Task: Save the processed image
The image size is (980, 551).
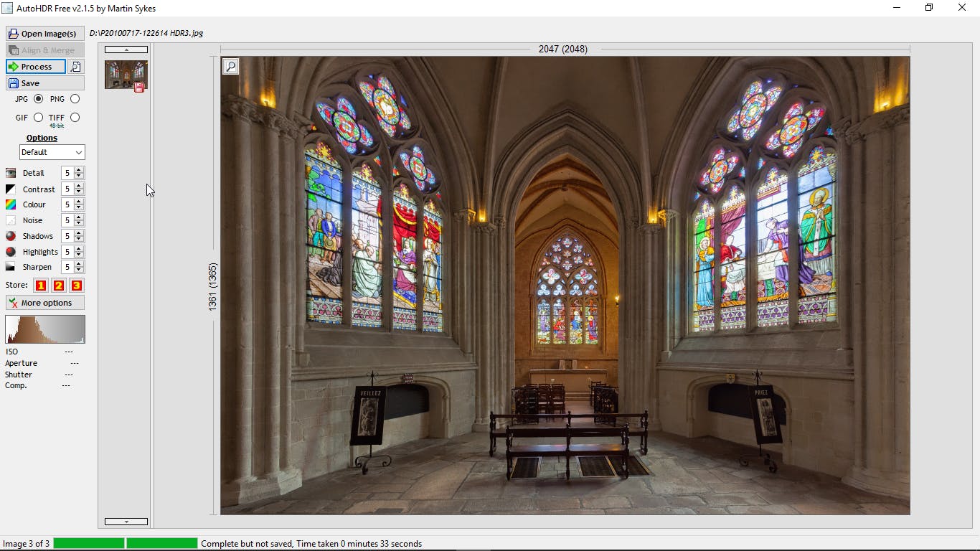Action: click(x=45, y=83)
